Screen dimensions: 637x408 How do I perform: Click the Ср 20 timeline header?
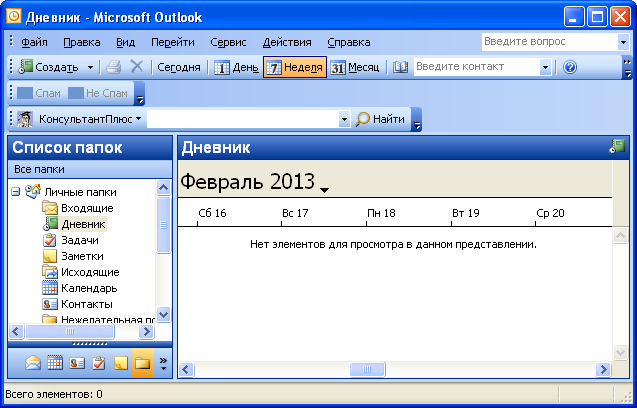click(550, 213)
